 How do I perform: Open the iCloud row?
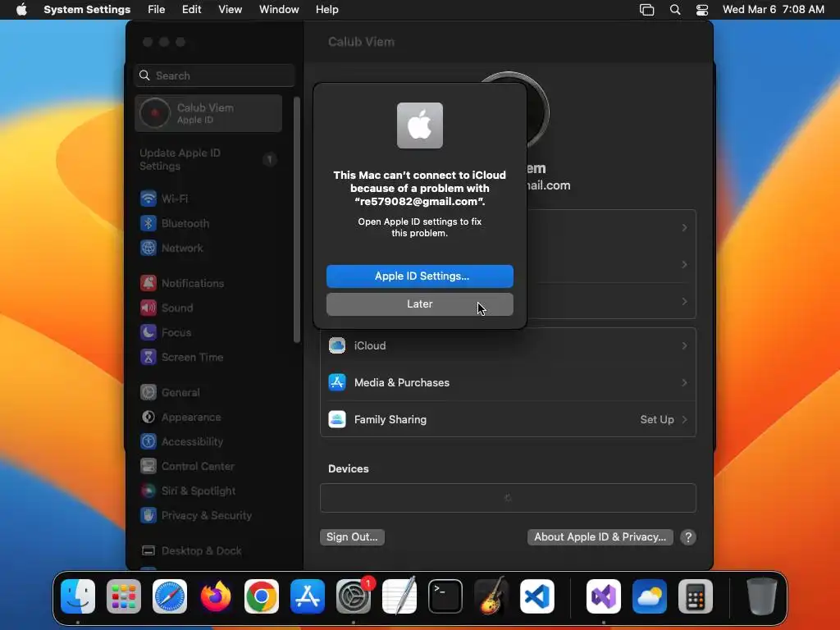click(x=508, y=345)
